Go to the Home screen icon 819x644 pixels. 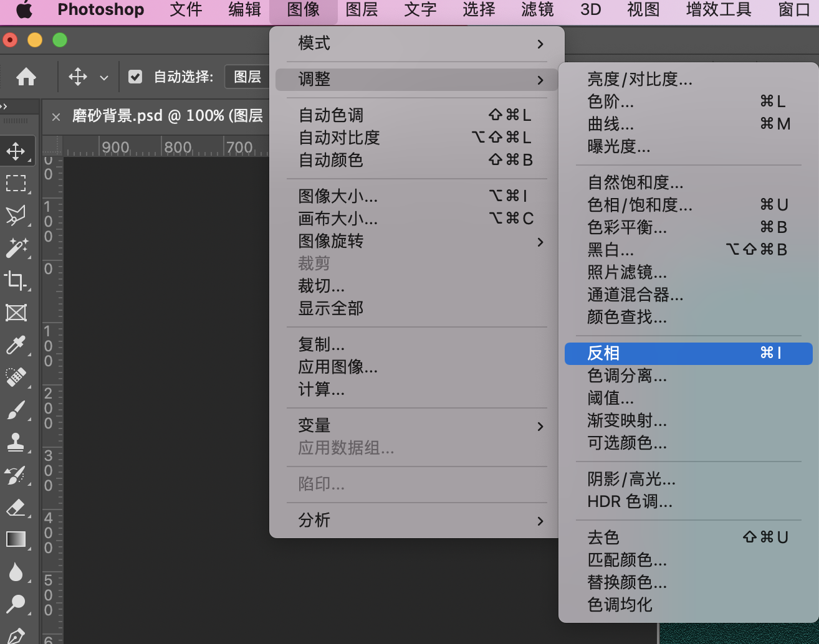(x=26, y=77)
